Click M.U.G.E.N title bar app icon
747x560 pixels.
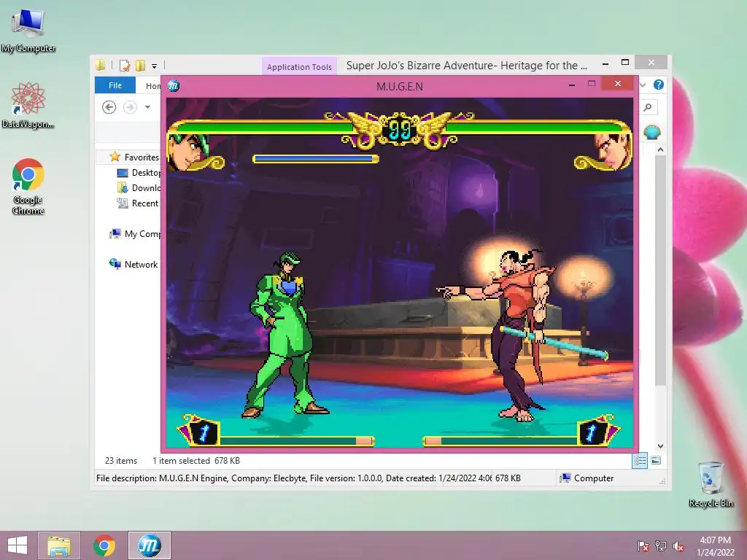174,86
